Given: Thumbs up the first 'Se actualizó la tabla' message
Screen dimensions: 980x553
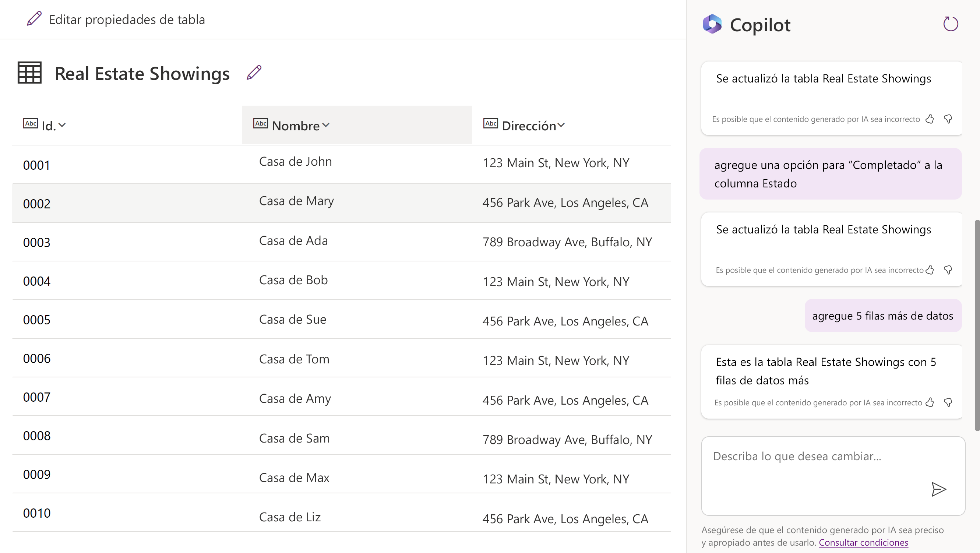Looking at the screenshot, I should pyautogui.click(x=930, y=119).
